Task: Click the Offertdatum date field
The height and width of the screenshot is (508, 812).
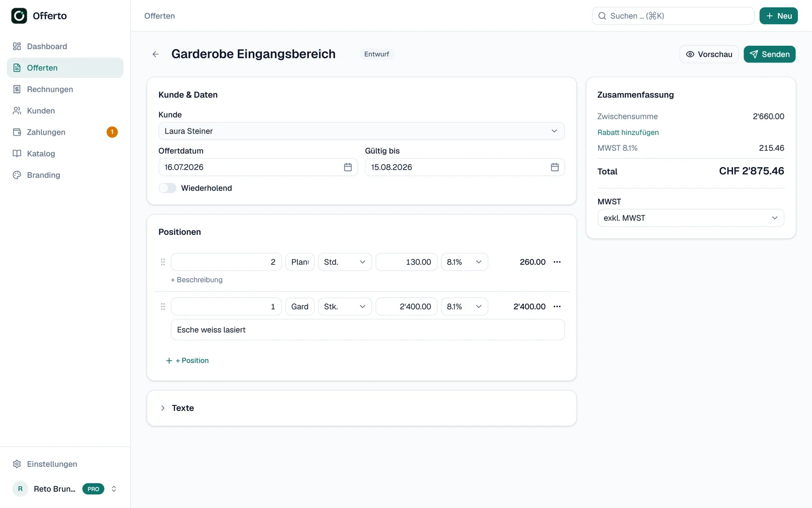Action: [x=258, y=167]
